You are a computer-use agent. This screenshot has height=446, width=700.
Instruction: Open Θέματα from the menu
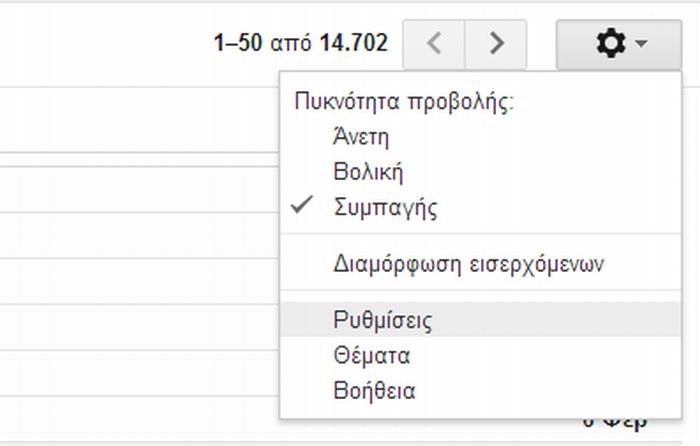point(373,355)
